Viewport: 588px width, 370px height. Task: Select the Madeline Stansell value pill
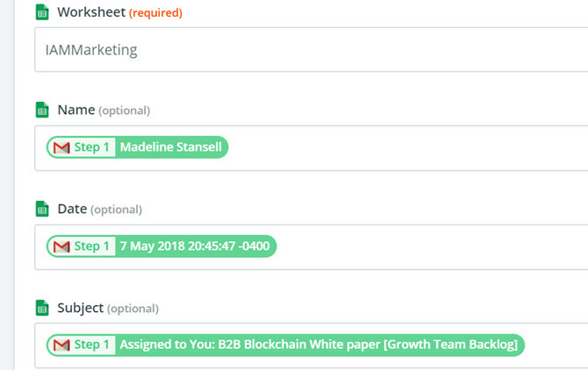point(137,147)
